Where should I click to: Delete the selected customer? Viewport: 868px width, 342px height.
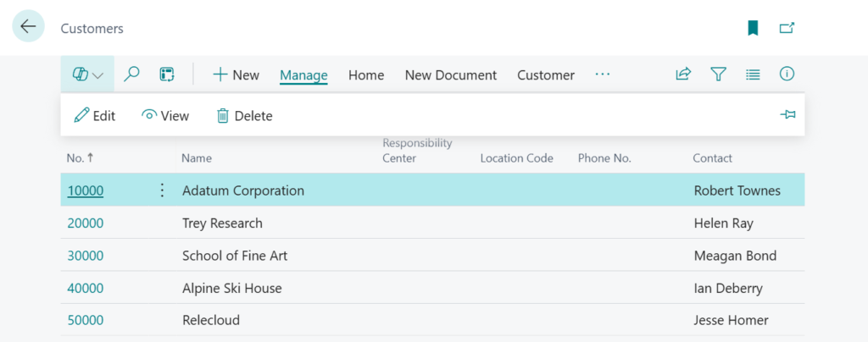[x=244, y=116]
